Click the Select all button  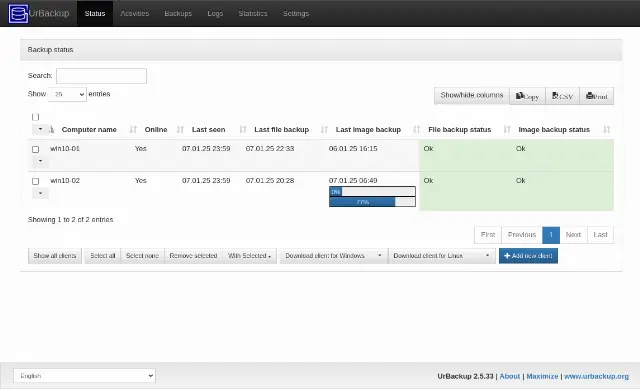(x=102, y=256)
